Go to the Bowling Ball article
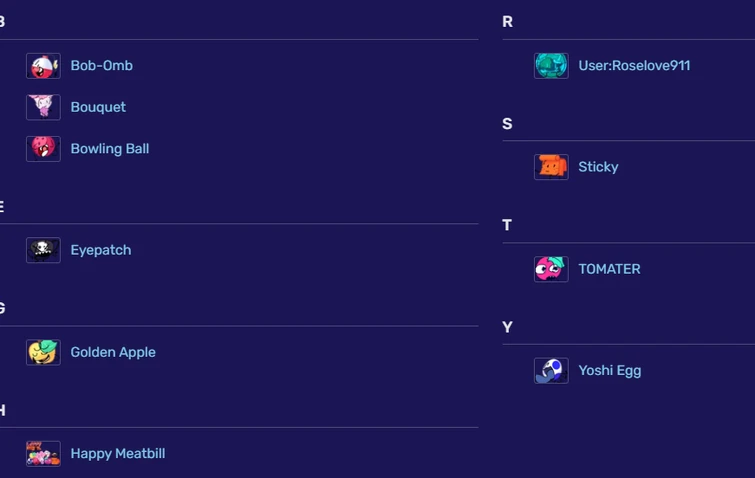This screenshot has width=755, height=478. point(109,149)
